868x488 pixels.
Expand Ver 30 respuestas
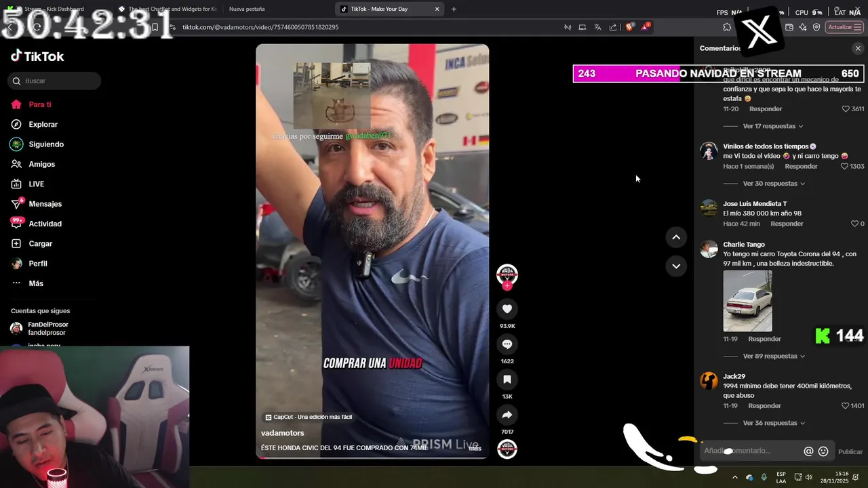pos(774,184)
